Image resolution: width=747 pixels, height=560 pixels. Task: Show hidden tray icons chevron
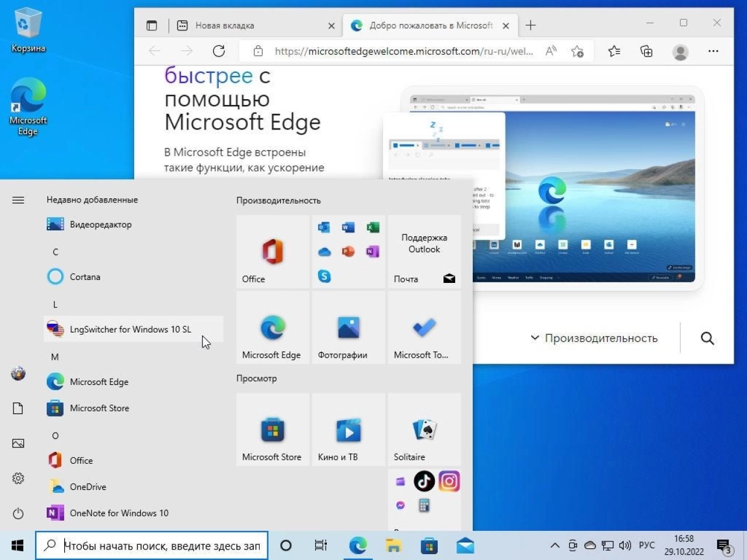pyautogui.click(x=554, y=545)
